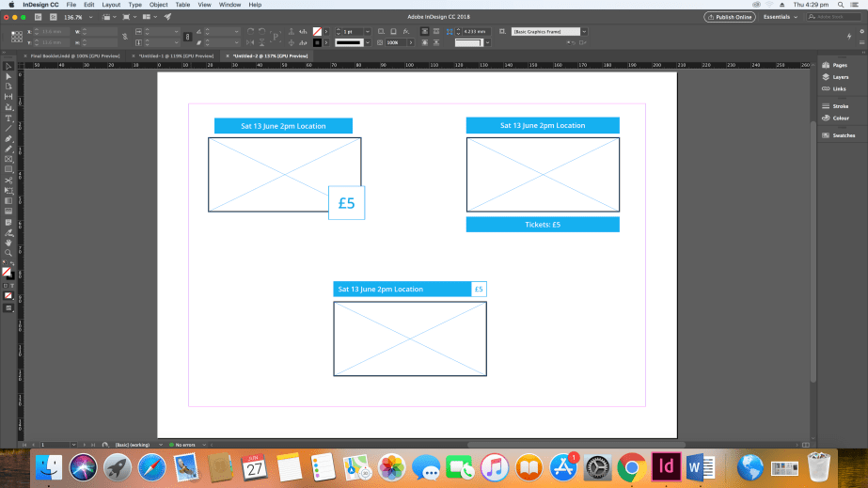Toggle screen view mode at toolbox bottom

pos(8,308)
